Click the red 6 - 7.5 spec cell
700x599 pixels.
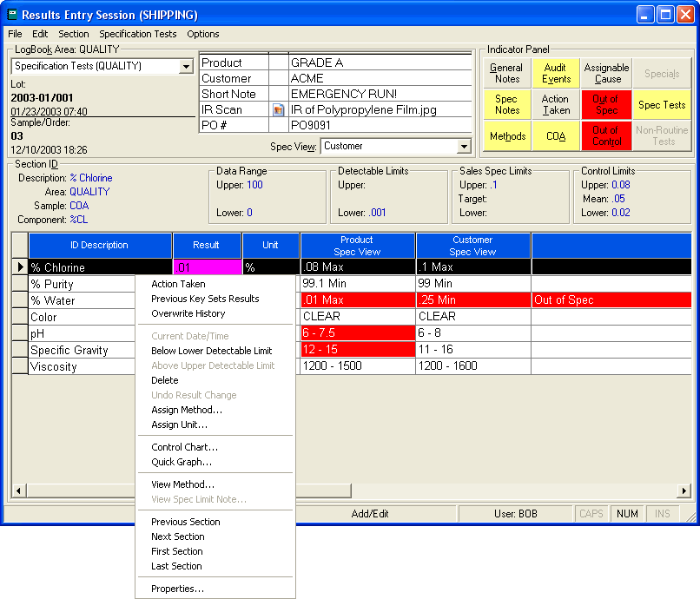tap(358, 333)
